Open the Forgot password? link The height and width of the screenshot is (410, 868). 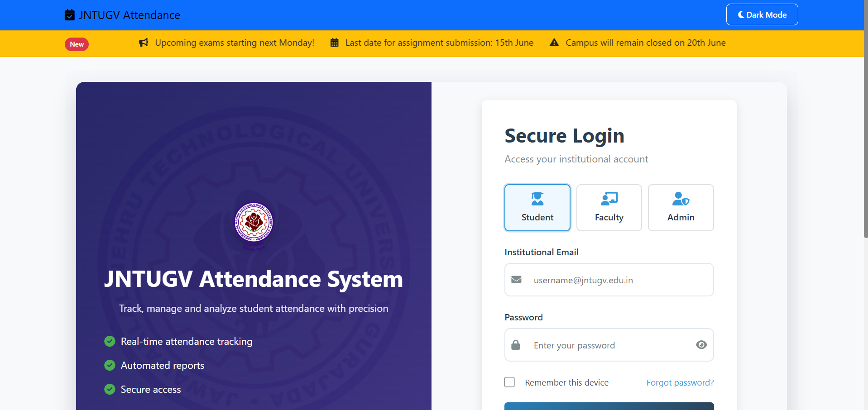680,382
